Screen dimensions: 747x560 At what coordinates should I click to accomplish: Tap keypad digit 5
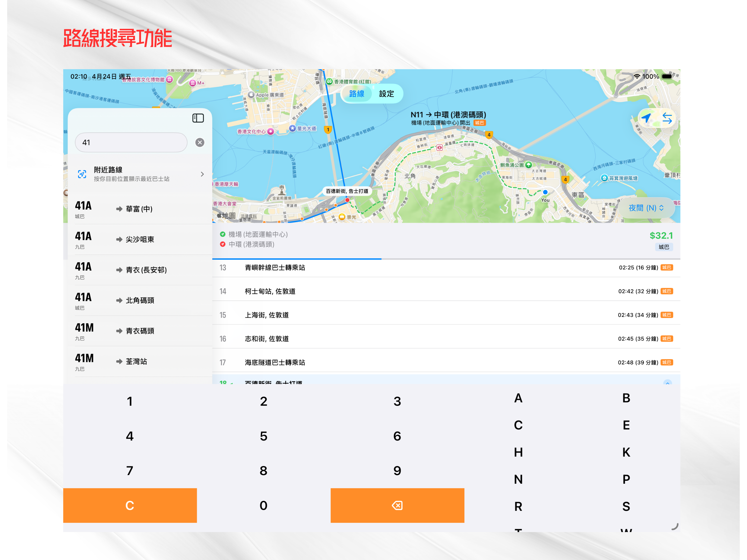click(263, 436)
